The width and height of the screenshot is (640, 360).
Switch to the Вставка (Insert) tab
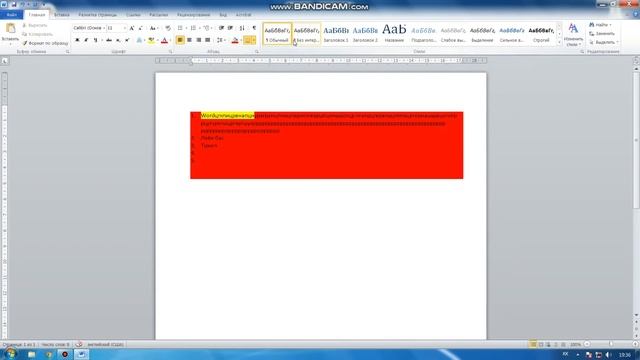62,15
